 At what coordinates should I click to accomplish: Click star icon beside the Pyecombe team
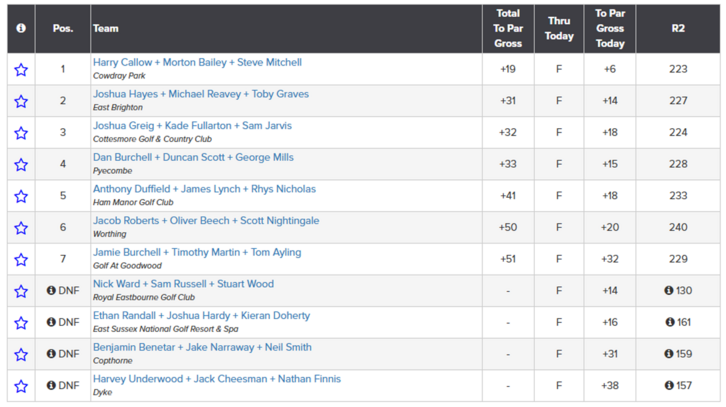[21, 165]
